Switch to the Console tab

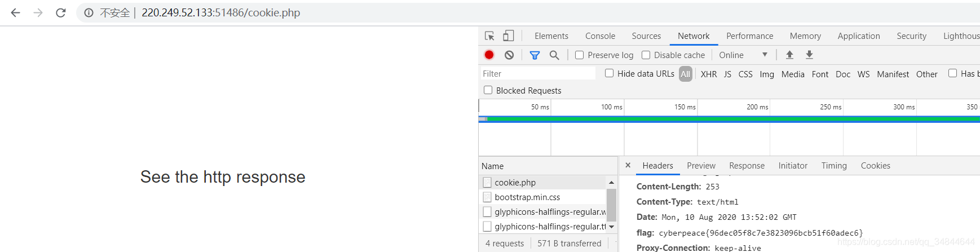[600, 36]
